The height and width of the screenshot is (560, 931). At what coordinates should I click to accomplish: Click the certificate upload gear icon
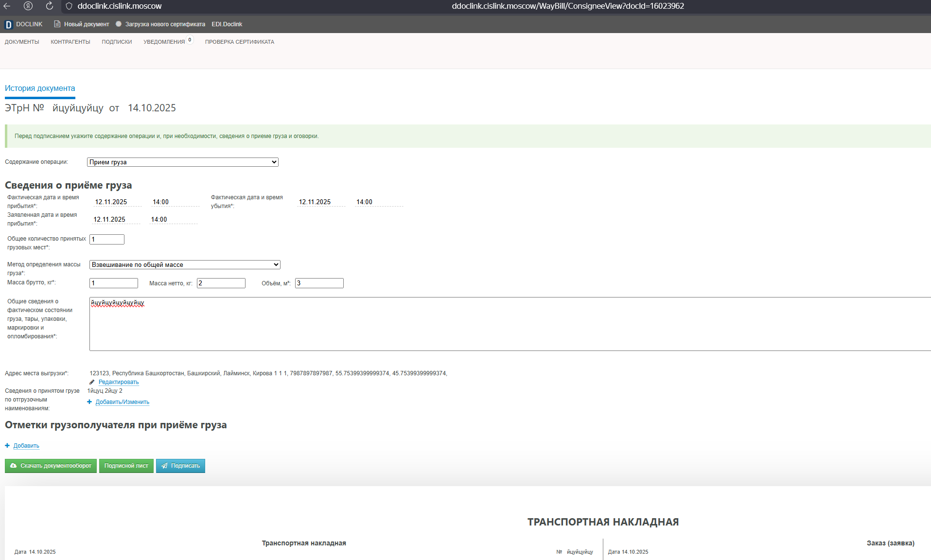(119, 24)
